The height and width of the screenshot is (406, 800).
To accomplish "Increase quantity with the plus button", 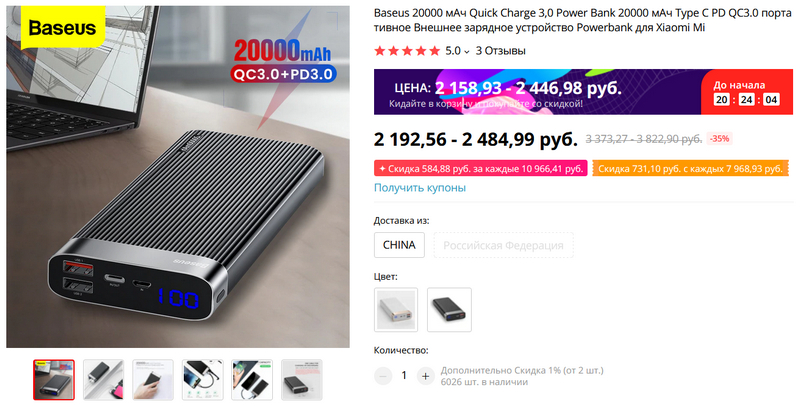I will (x=426, y=376).
